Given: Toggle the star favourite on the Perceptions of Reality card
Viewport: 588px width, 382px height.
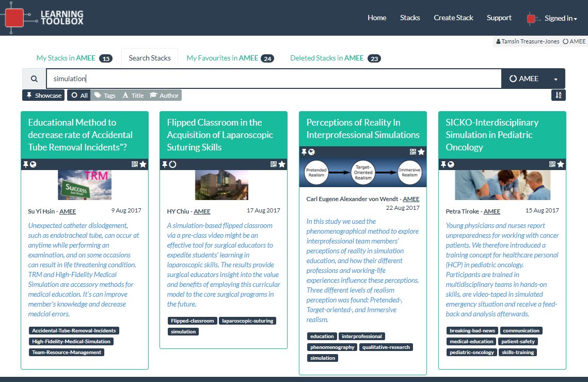Looking at the screenshot, I should click(x=422, y=151).
